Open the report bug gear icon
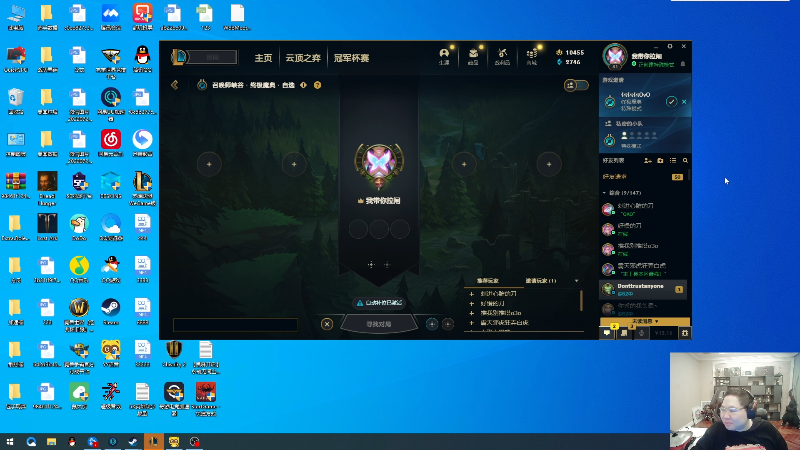The image size is (800, 450). tap(685, 333)
